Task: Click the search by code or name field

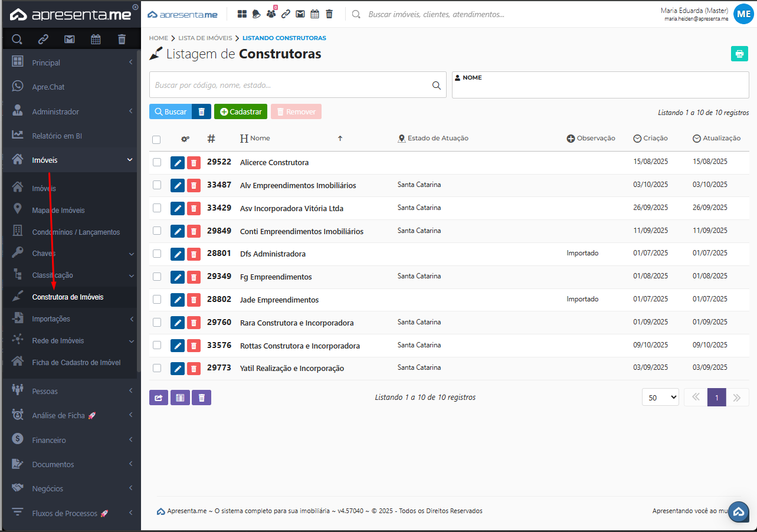Action: [289, 85]
